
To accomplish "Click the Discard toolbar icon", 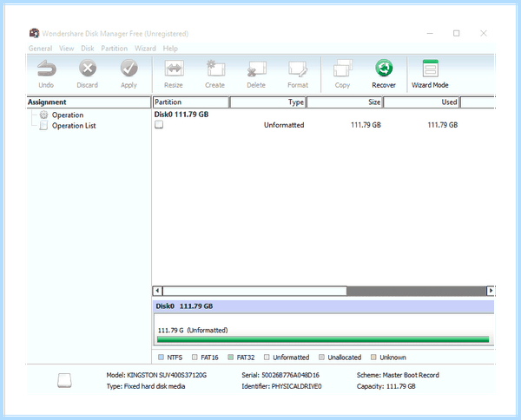I will pyautogui.click(x=88, y=68).
